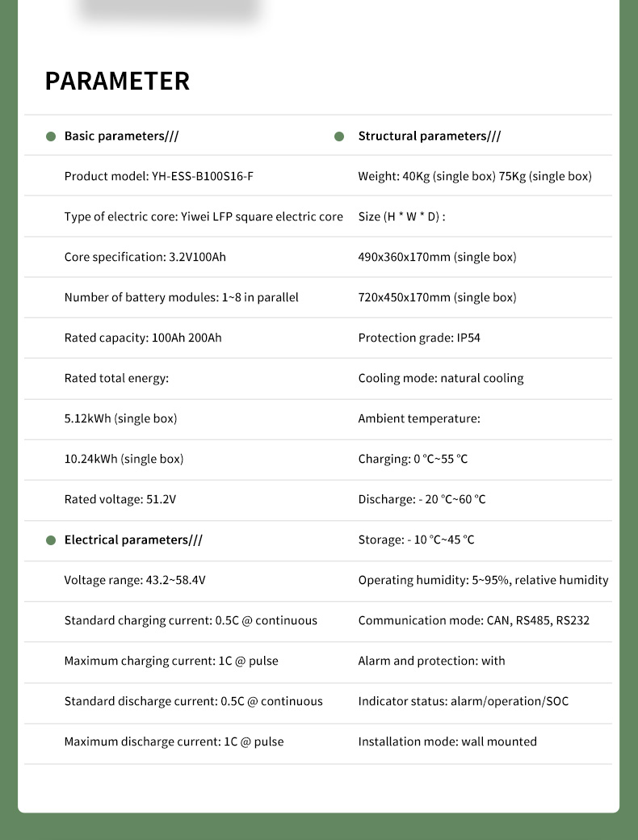Select the Protection grade IP54 text

tap(419, 338)
